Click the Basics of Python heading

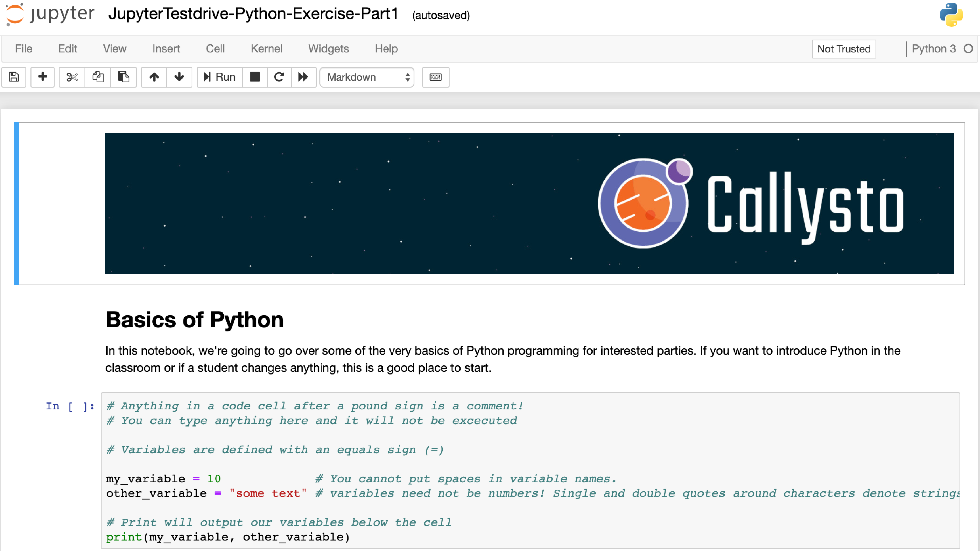tap(194, 319)
